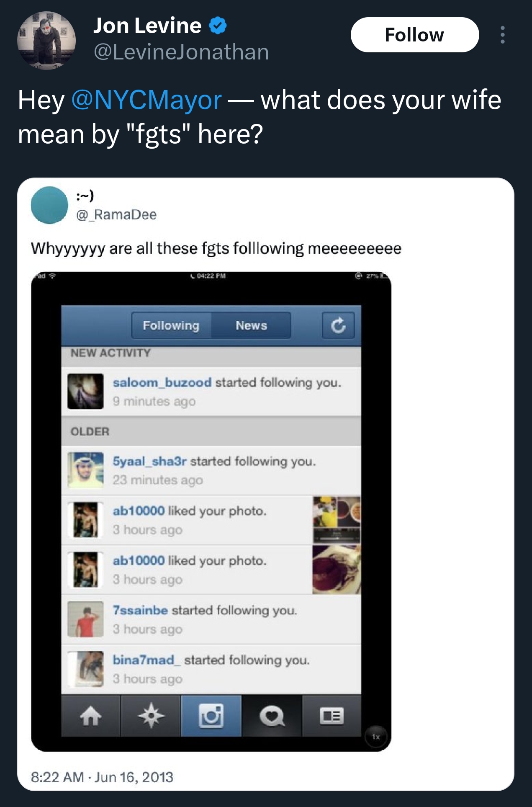
Task: Toggle the 1x zoom badge
Action: click(376, 737)
